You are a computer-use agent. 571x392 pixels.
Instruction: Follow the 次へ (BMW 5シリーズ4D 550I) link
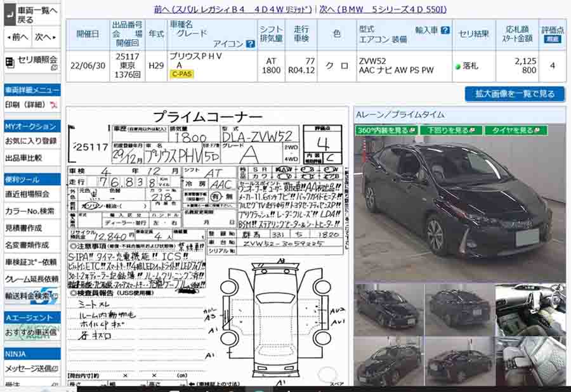point(383,9)
